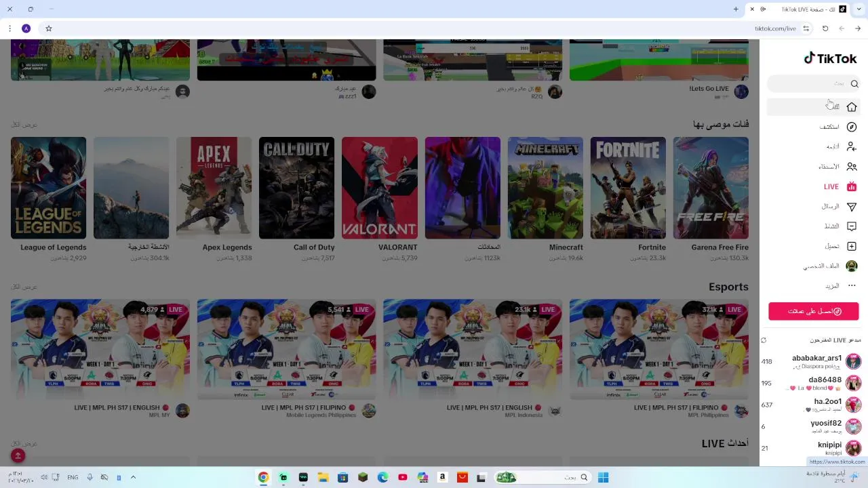Open MPL MY stream with 4,879 viewers
This screenshot has width=868, height=488.
[100, 350]
